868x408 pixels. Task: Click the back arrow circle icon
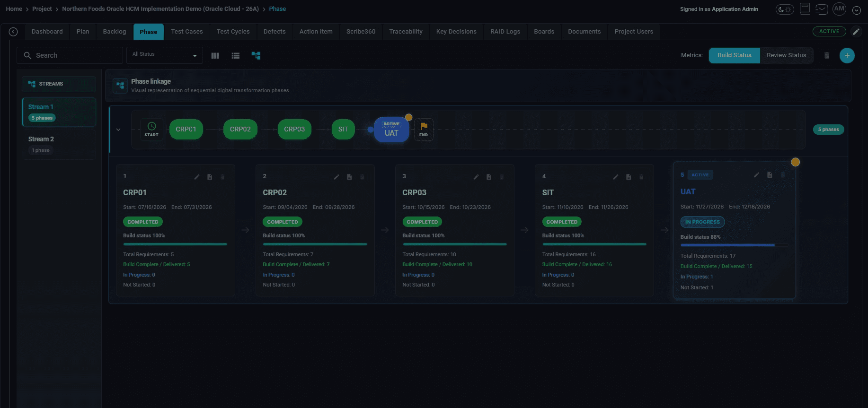(13, 32)
